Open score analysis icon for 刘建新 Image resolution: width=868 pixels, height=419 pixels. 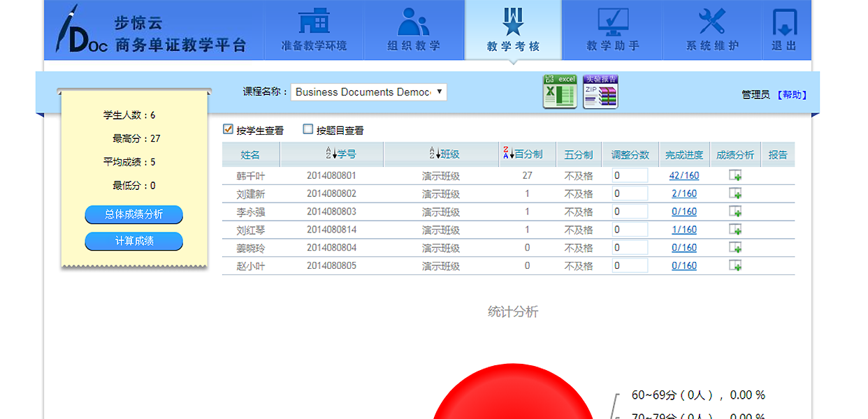click(x=735, y=193)
